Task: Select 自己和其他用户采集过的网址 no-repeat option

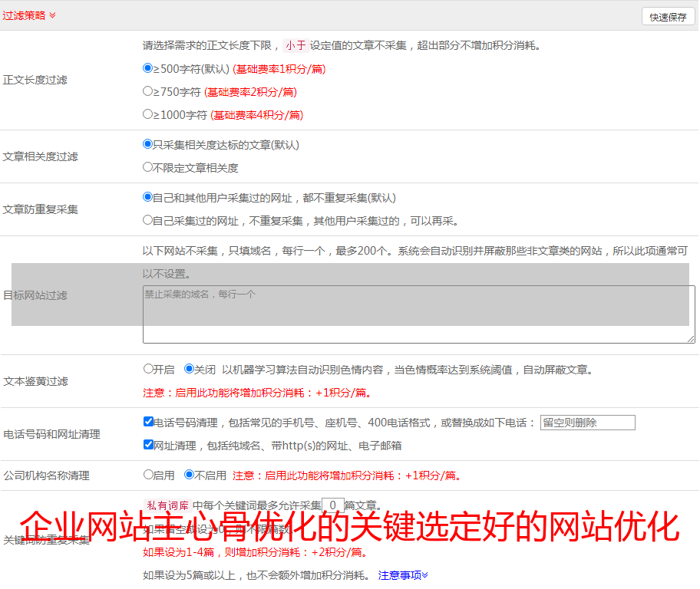Action: click(148, 197)
